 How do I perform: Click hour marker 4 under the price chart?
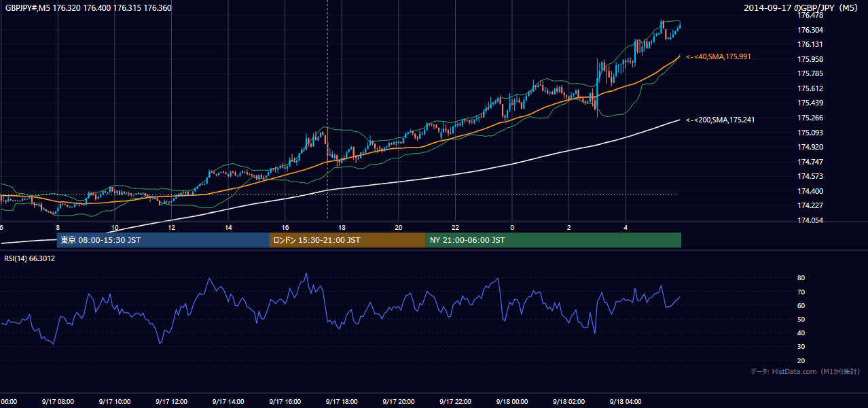click(x=626, y=228)
